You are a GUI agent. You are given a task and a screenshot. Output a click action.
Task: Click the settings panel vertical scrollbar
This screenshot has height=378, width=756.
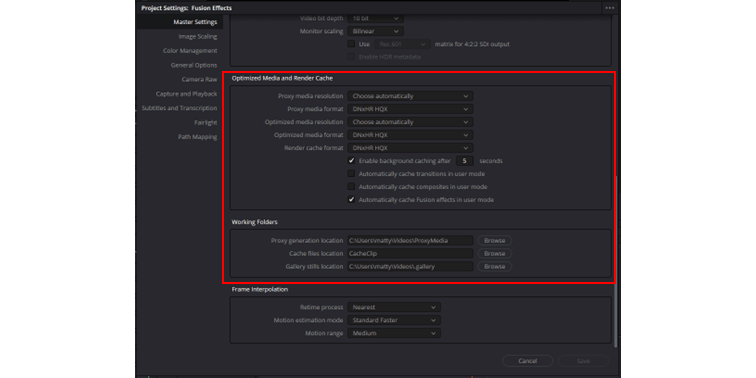pyautogui.click(x=616, y=262)
